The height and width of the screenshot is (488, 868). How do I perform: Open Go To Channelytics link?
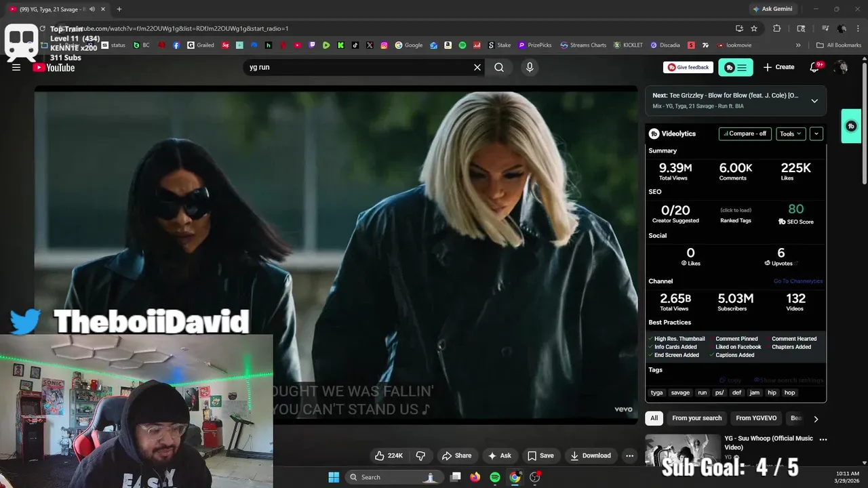[x=798, y=281]
